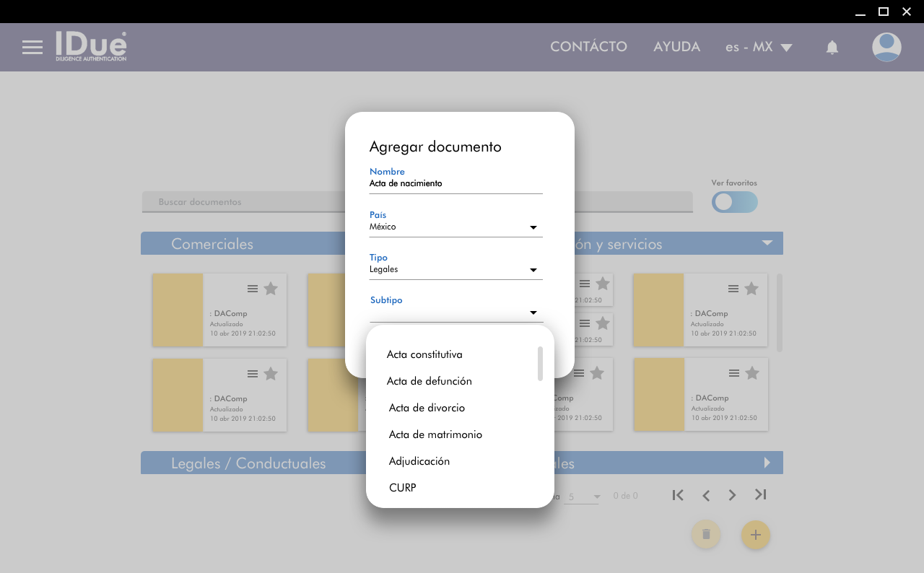Go to the last page of results
This screenshot has height=573, width=924.
tap(760, 495)
